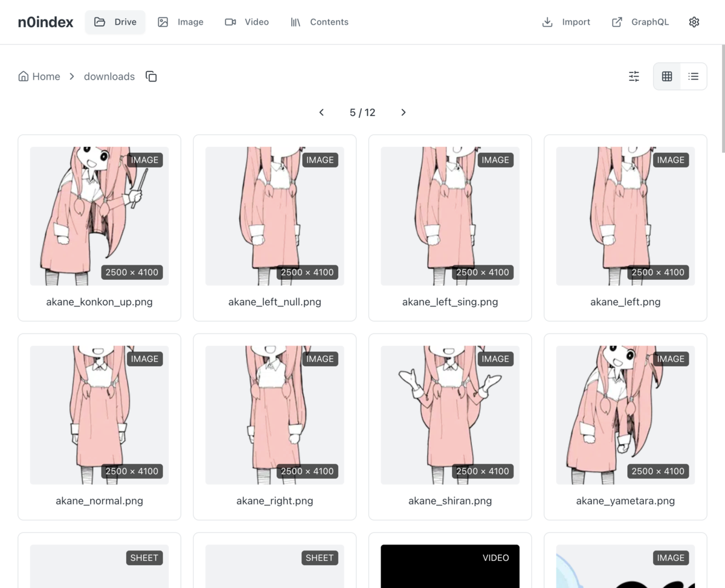The width and height of the screenshot is (725, 588).
Task: Click the Import download icon
Action: pos(547,22)
